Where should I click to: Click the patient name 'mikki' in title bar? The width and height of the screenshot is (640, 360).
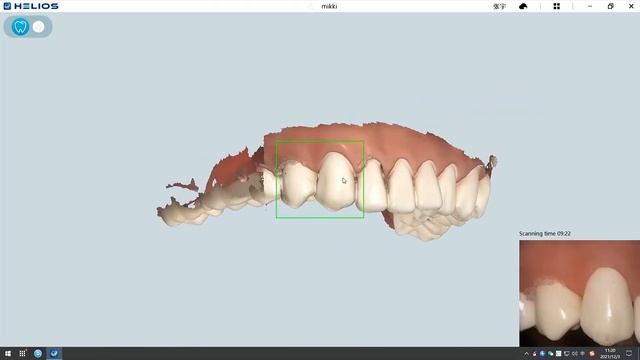pos(329,6)
